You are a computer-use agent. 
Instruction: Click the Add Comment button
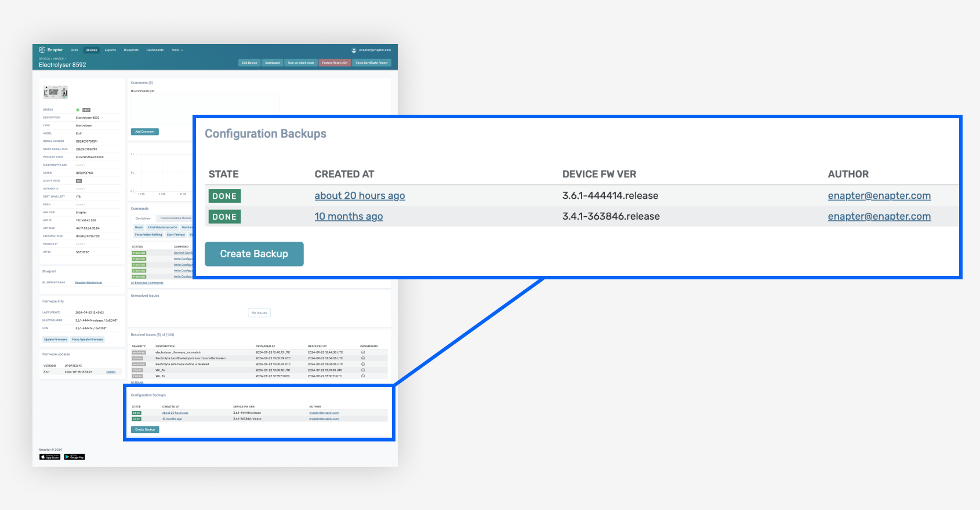pyautogui.click(x=145, y=132)
